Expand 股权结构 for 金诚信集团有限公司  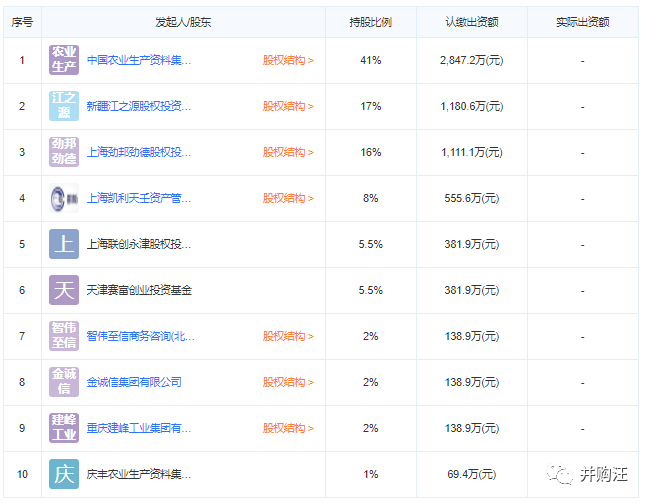tap(288, 382)
